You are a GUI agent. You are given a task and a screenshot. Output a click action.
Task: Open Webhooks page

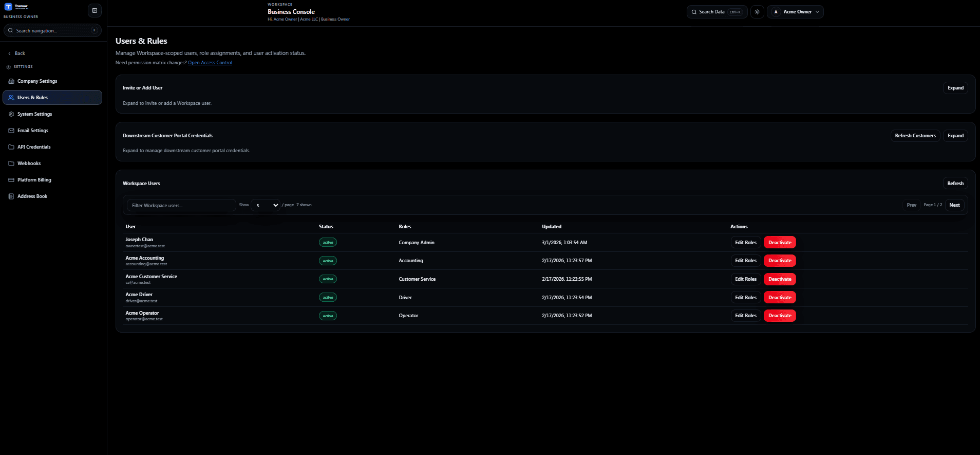[52, 163]
